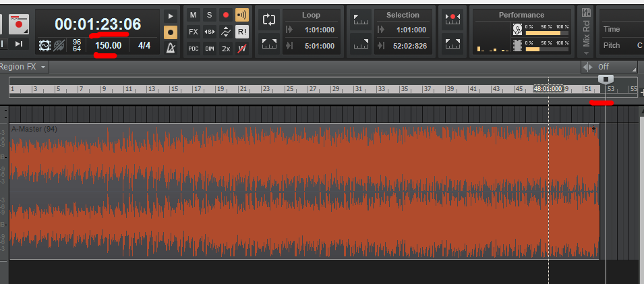Click the Loop module title label
The width and height of the screenshot is (644, 284).
pos(311,15)
